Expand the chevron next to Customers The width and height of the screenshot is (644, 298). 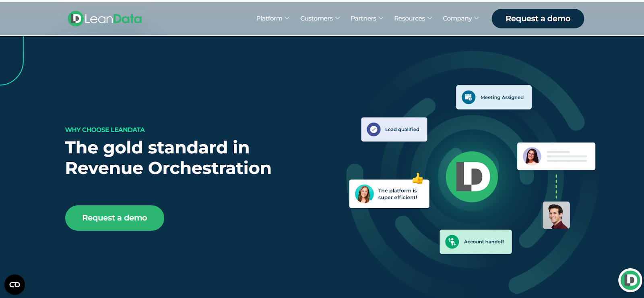click(x=338, y=18)
